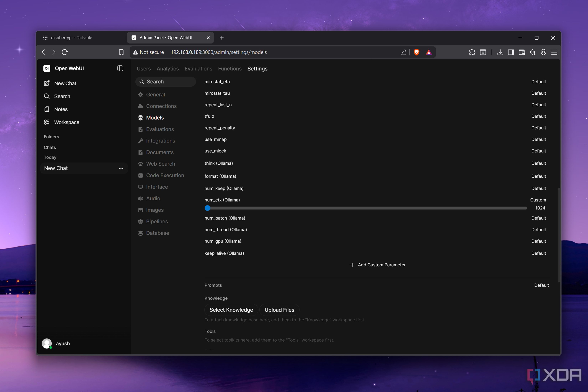Open the Leo AI sparkle icon
The width and height of the screenshot is (588, 392).
[533, 52]
